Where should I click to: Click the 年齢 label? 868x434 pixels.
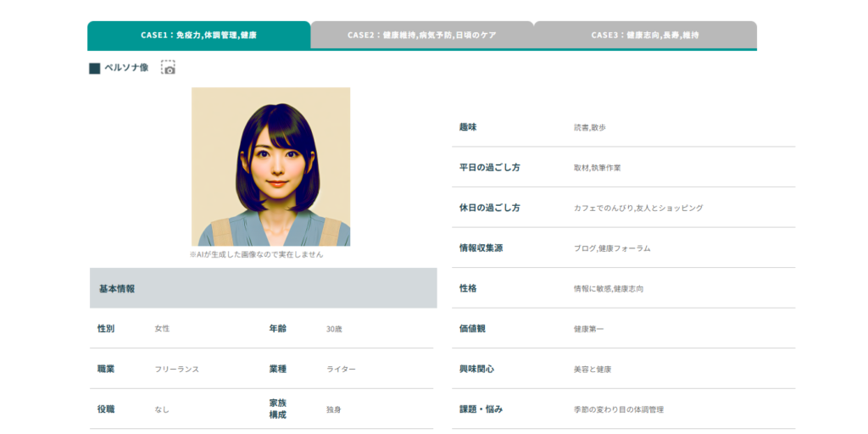pyautogui.click(x=278, y=328)
